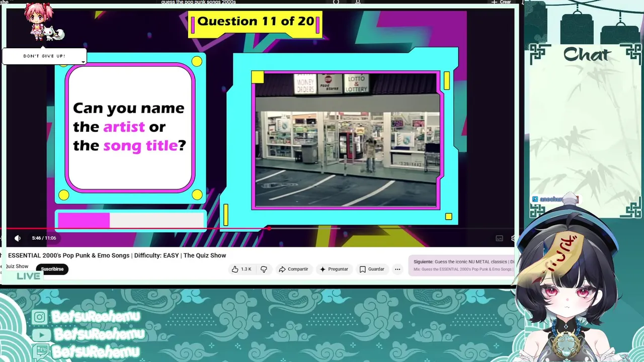Click the microphone voice search icon
The image size is (644, 362).
358,2
